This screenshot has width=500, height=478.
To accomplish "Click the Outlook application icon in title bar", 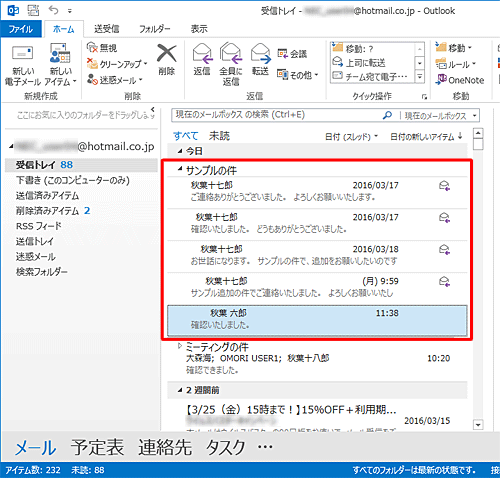I will [x=13, y=10].
